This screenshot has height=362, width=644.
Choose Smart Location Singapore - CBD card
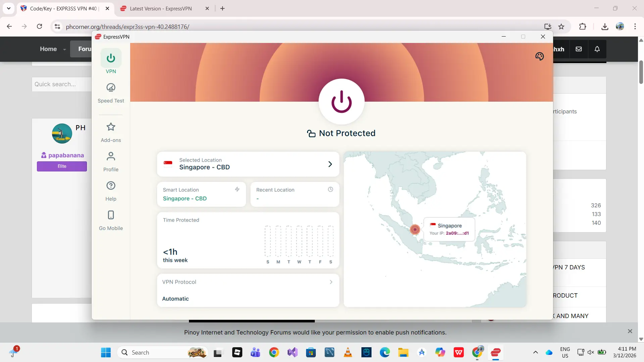201,194
